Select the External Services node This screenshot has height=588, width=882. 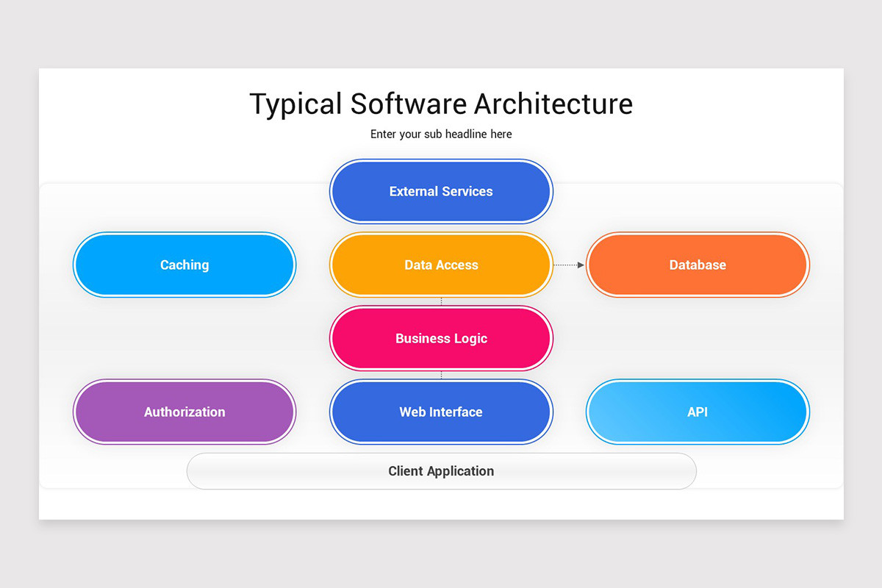[441, 191]
